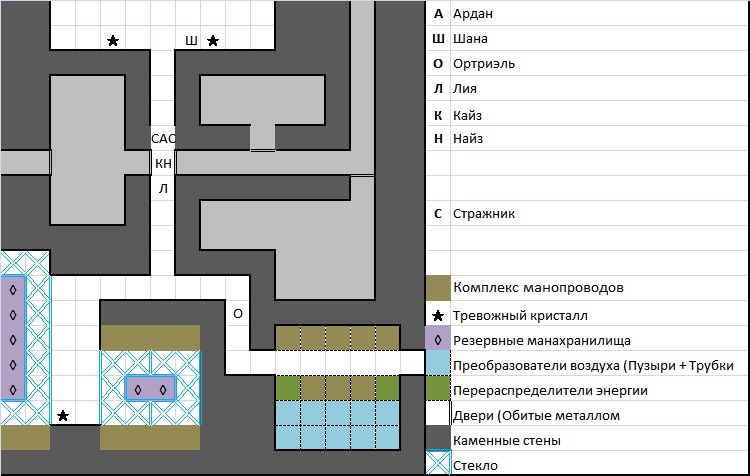The width and height of the screenshot is (750, 476).
Task: Click the Л marker on the map corridor
Action: [x=163, y=188]
